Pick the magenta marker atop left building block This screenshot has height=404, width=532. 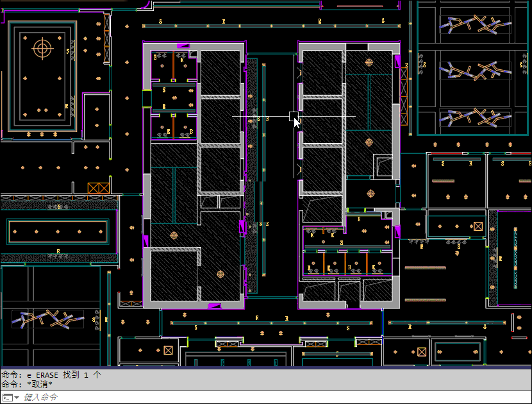tap(183, 46)
